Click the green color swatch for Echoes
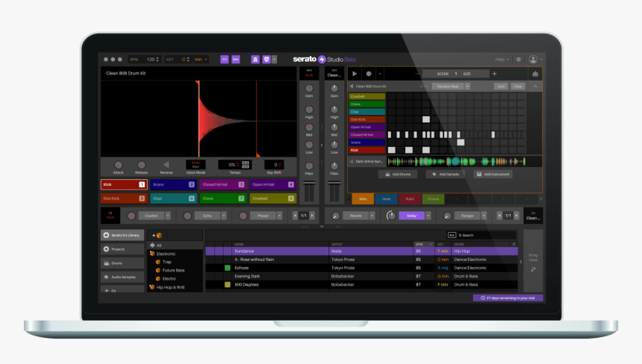The image size is (642, 364). [x=227, y=268]
